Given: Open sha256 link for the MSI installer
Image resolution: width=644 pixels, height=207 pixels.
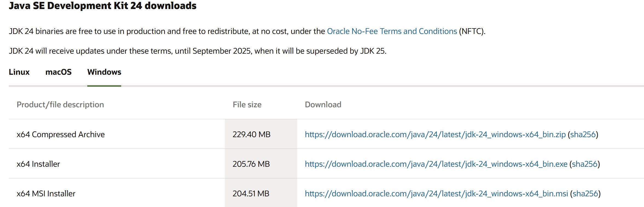Looking at the screenshot, I should click(x=585, y=194).
